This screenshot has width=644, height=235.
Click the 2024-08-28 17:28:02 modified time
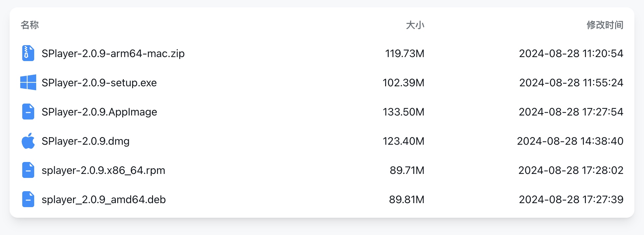pos(571,170)
